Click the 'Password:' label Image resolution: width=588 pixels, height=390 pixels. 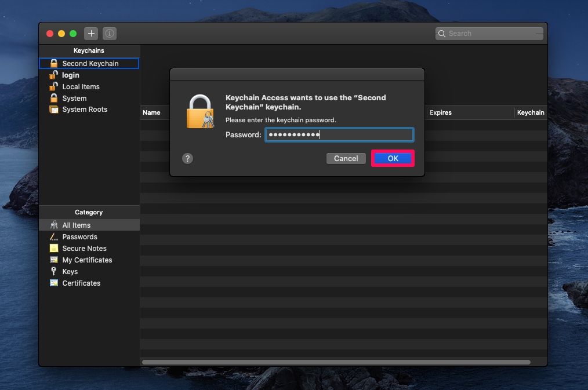243,135
